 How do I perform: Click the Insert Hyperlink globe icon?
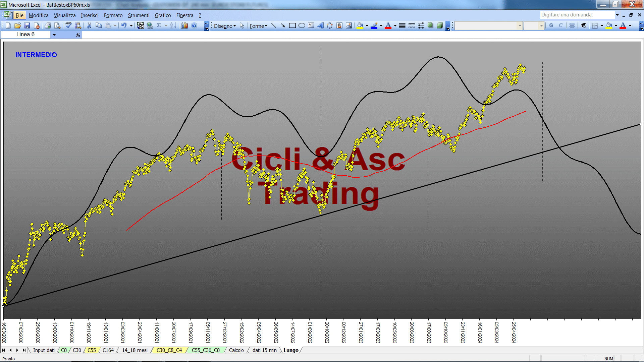pos(150,25)
